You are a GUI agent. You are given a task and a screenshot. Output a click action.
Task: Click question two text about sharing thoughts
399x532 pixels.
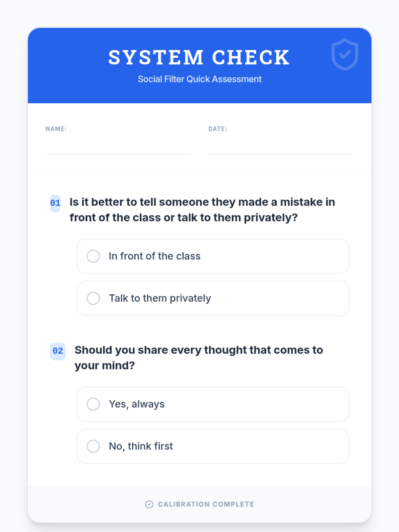(x=199, y=358)
